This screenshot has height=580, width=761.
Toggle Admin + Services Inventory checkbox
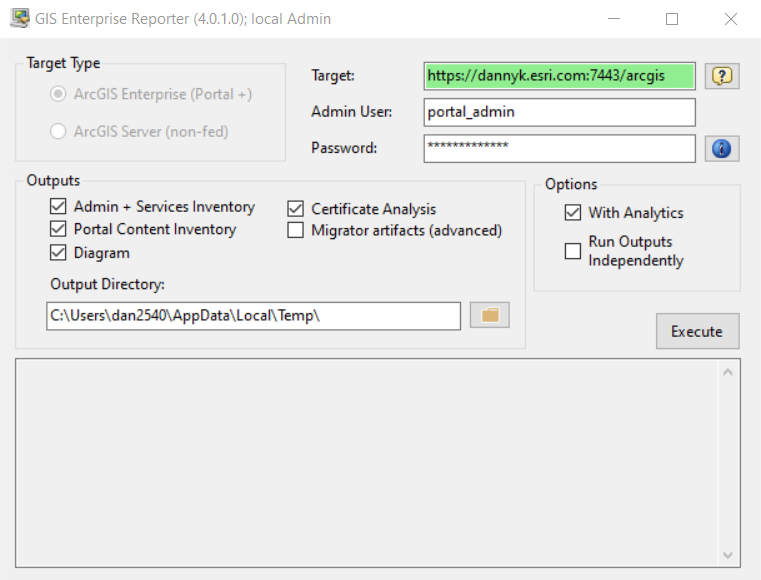pyautogui.click(x=58, y=207)
